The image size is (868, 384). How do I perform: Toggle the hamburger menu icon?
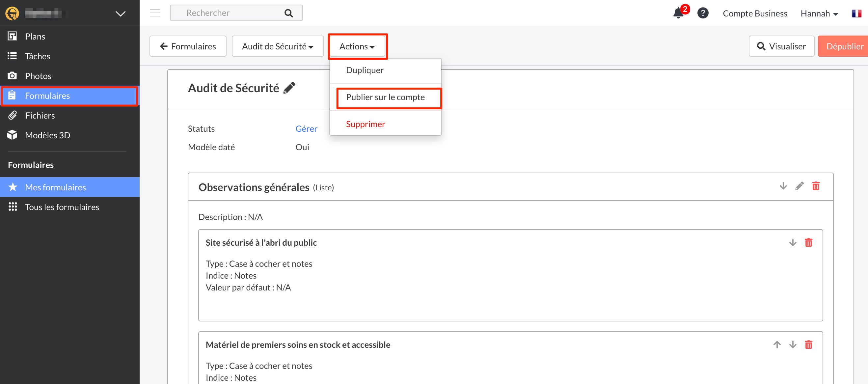[x=155, y=13]
